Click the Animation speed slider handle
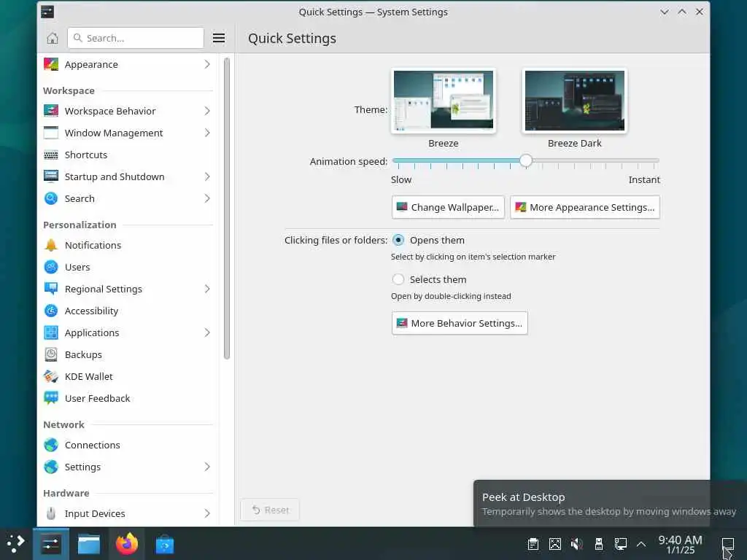The width and height of the screenshot is (747, 560). coord(526,161)
